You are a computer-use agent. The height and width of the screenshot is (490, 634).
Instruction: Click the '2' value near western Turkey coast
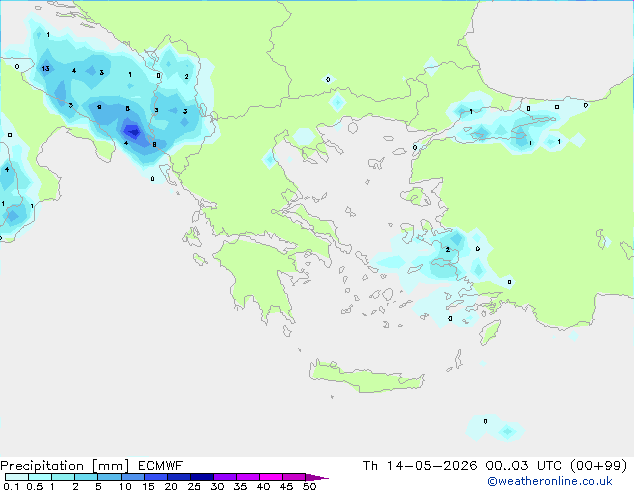pos(448,249)
